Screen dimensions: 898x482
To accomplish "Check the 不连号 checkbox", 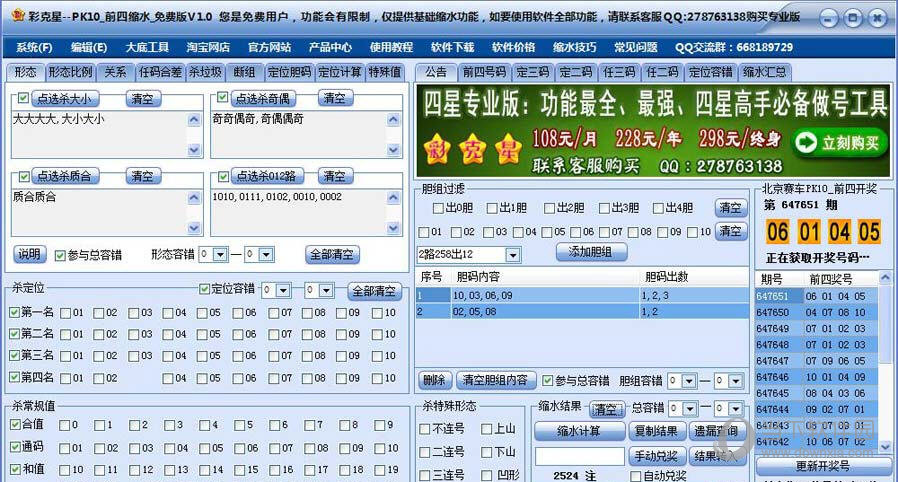I will click(425, 429).
